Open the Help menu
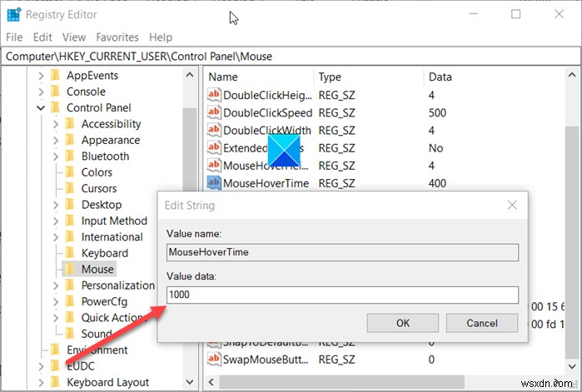Image resolution: width=582 pixels, height=392 pixels. pos(161,37)
